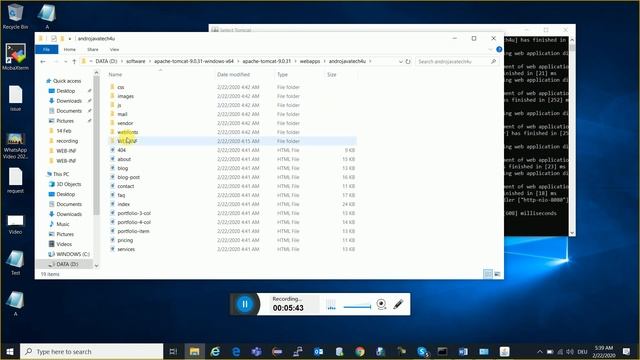Viewport: 640px width, 360px height.
Task: Select the vendor folder
Action: coord(125,123)
